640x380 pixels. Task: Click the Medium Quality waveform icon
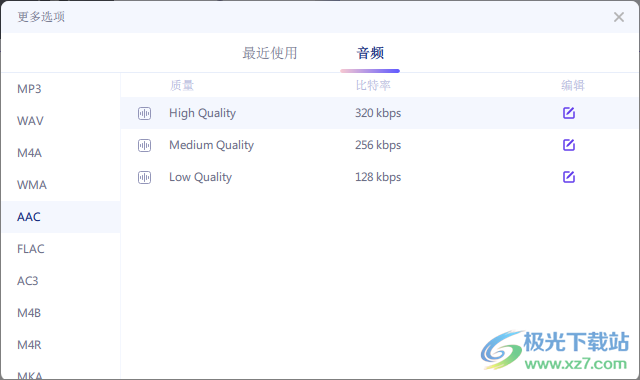pyautogui.click(x=144, y=145)
